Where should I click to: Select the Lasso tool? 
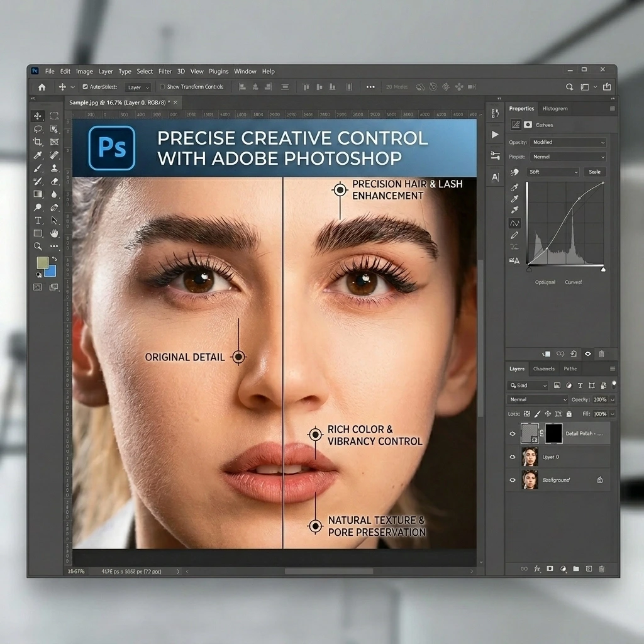pos(38,129)
